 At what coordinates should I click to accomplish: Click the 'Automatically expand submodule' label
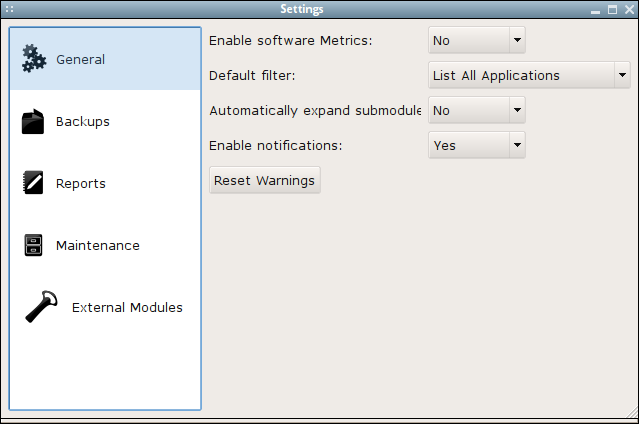[315, 110]
